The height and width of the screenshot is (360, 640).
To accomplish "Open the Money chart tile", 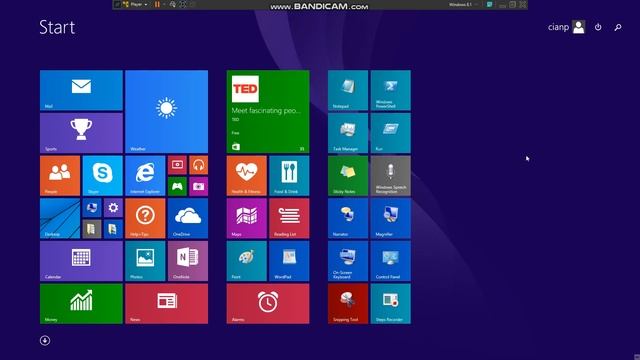I will pos(81,304).
